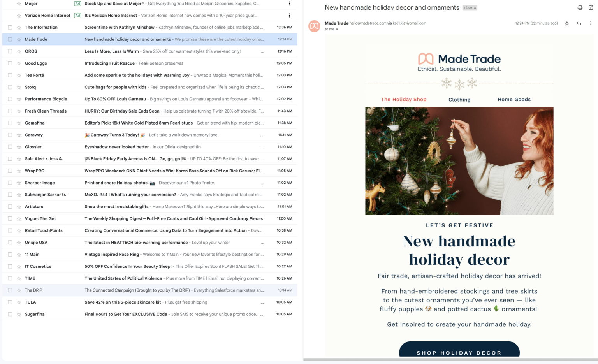The height and width of the screenshot is (364, 598).
Task: Star the Glossier email in the inbox
Action: (x=18, y=147)
